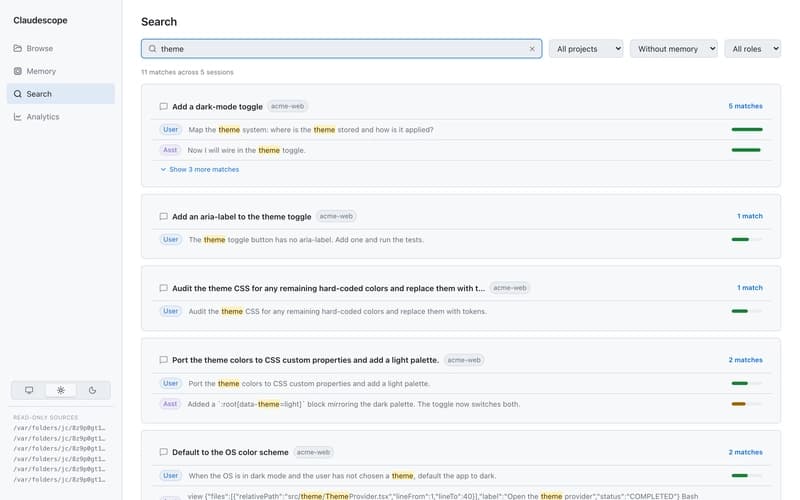
Task: Open result 'Audit the theme CSS' user message
Action: coord(461,311)
